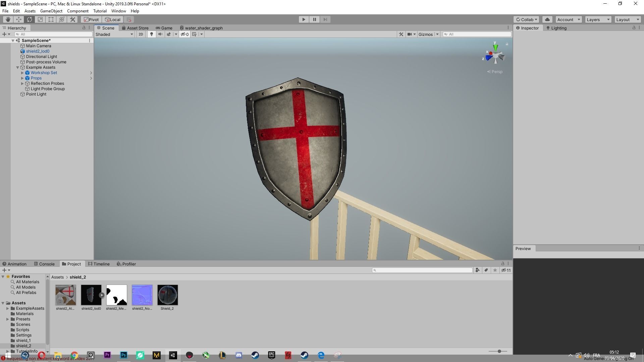Open the File menu

[x=5, y=11]
